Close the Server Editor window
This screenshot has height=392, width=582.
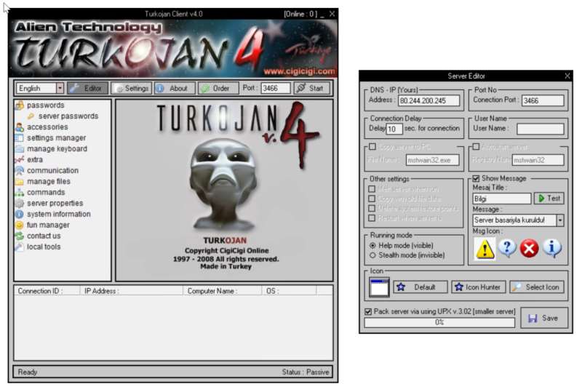[x=567, y=76]
